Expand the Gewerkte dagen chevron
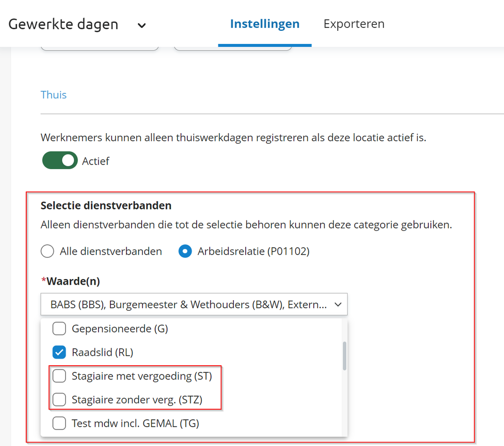The image size is (504, 446). pyautogui.click(x=142, y=25)
